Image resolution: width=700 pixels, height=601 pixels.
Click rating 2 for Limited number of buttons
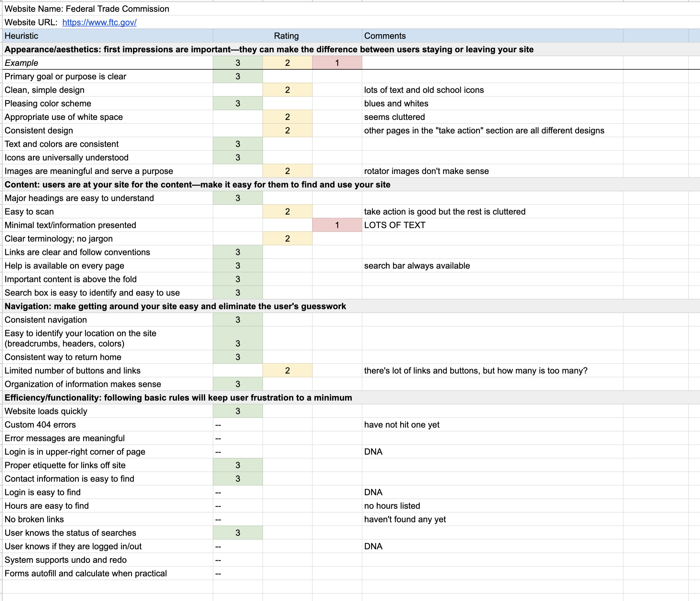(287, 370)
